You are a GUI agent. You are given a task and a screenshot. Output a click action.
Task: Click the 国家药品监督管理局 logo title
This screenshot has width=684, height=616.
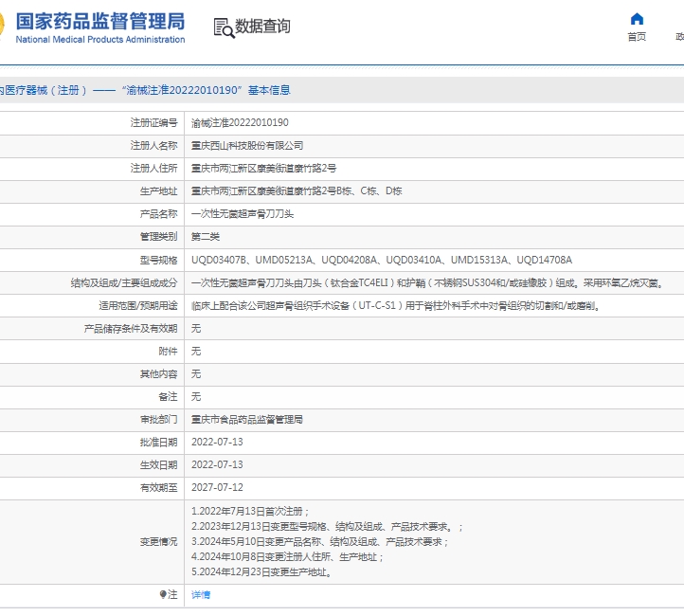point(100,21)
